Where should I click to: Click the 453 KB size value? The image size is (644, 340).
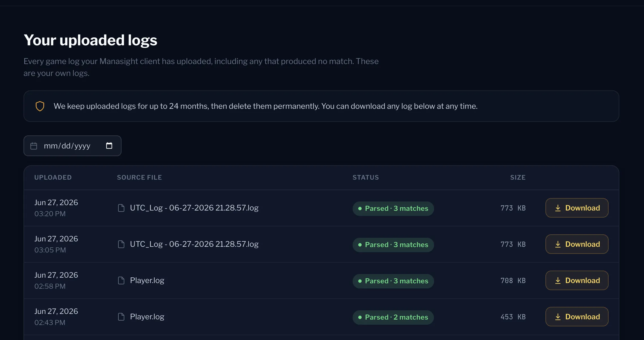click(513, 317)
